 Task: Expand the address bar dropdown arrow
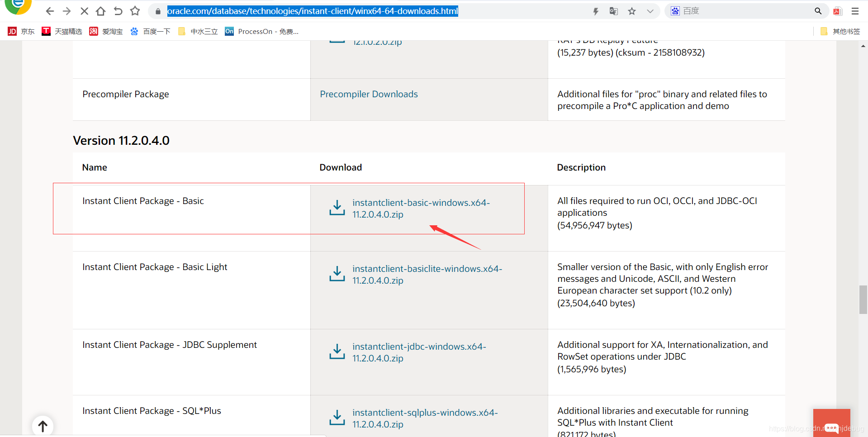(x=650, y=11)
